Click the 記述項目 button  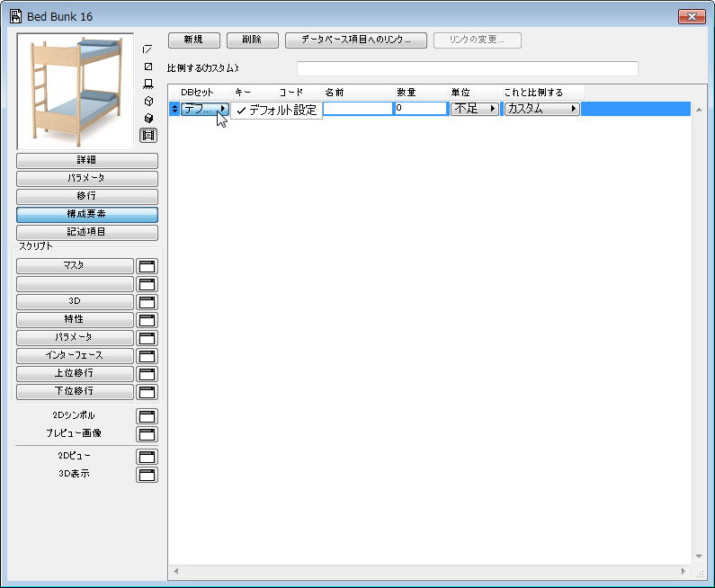(87, 233)
